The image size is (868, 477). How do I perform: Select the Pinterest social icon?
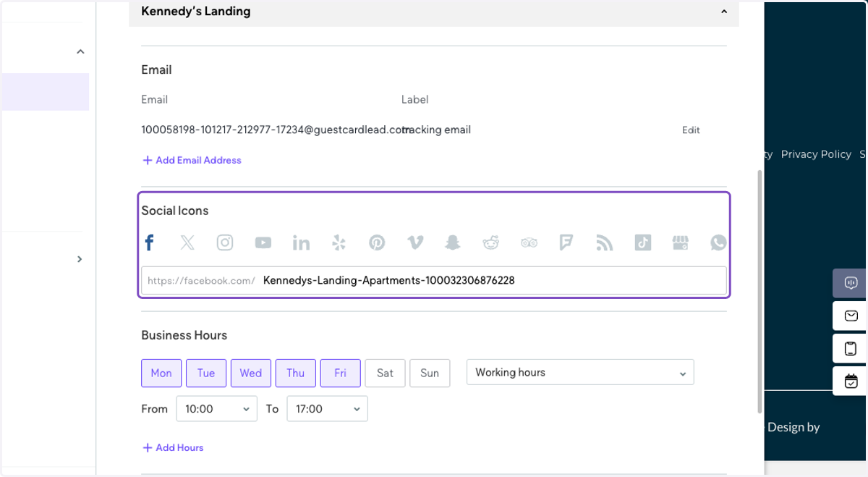click(377, 242)
